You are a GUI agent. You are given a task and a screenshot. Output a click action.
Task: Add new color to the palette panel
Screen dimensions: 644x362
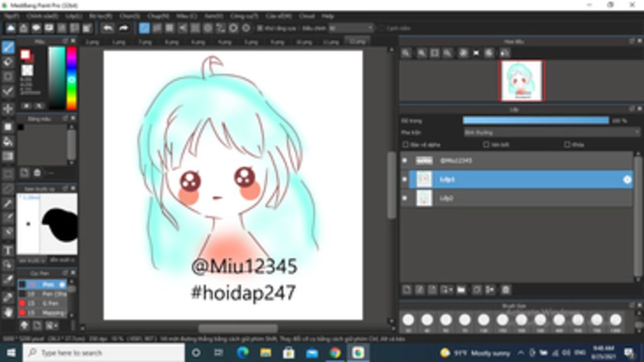pyautogui.click(x=25, y=172)
